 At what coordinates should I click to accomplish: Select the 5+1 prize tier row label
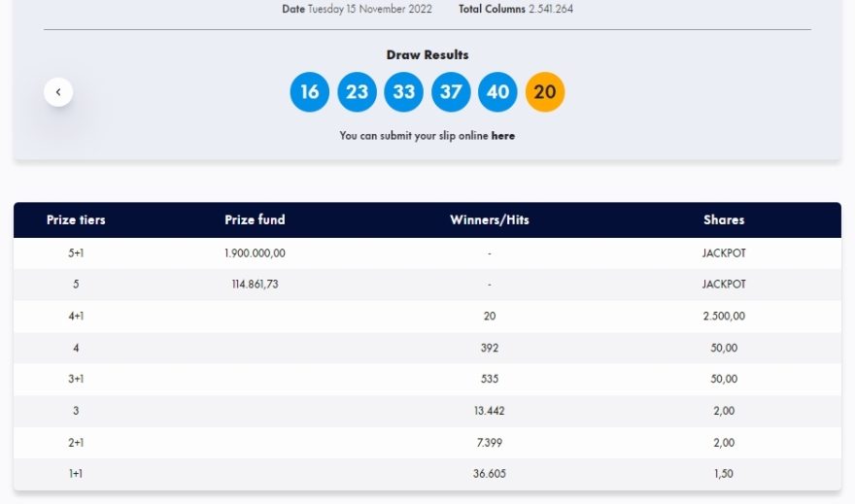[76, 253]
